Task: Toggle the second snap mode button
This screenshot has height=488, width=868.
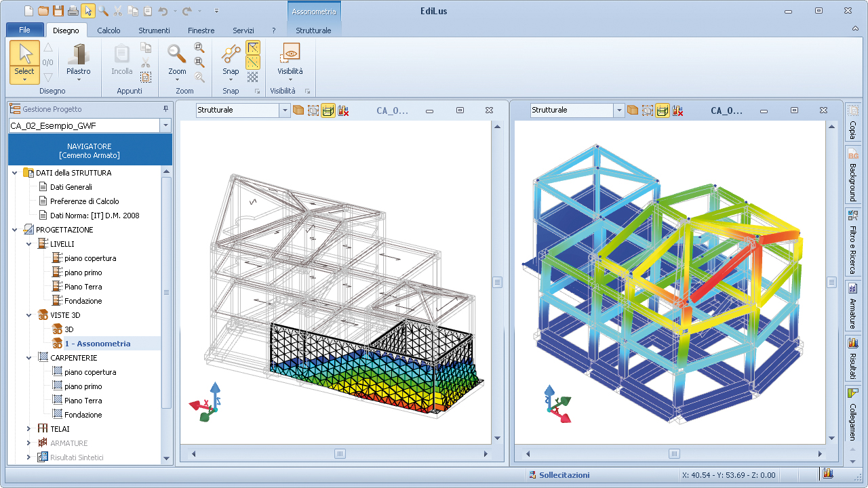Action: coord(252,62)
